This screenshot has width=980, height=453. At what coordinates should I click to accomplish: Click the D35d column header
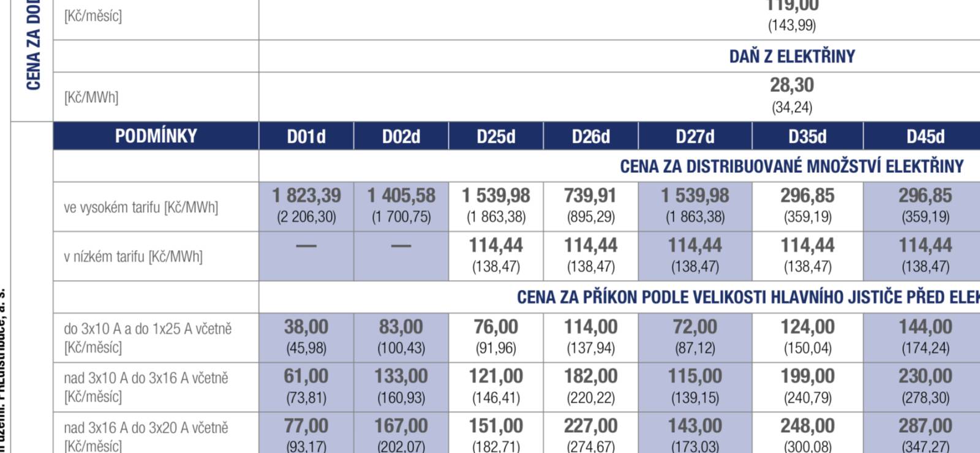pyautogui.click(x=807, y=136)
